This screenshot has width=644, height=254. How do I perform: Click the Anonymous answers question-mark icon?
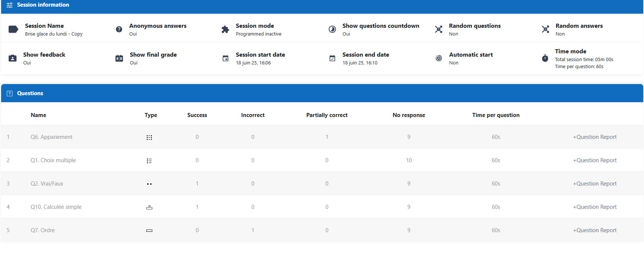(x=119, y=30)
